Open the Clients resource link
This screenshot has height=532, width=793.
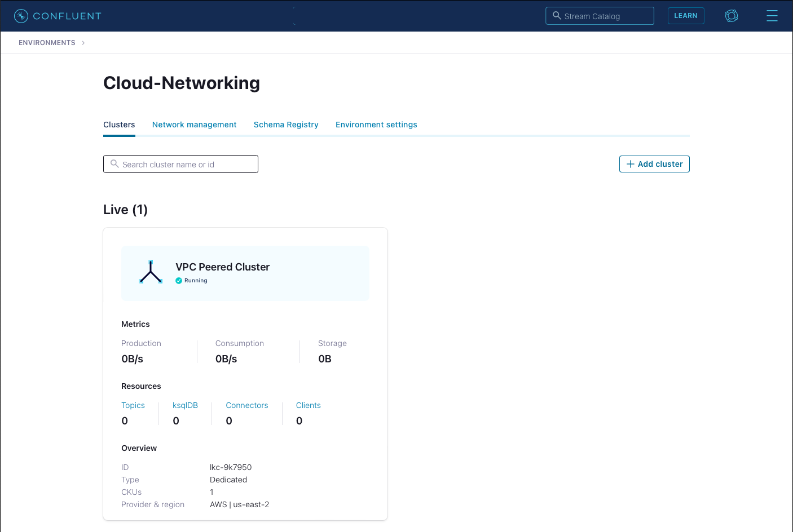coord(309,405)
